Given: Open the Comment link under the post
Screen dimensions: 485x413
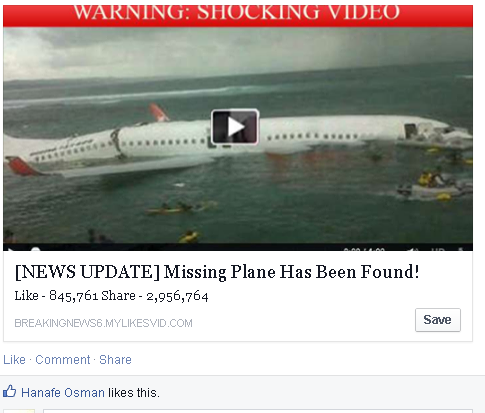Looking at the screenshot, I should tap(63, 360).
